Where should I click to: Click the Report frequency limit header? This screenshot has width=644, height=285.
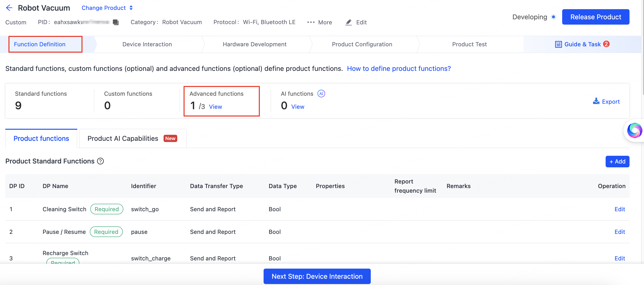[415, 186]
